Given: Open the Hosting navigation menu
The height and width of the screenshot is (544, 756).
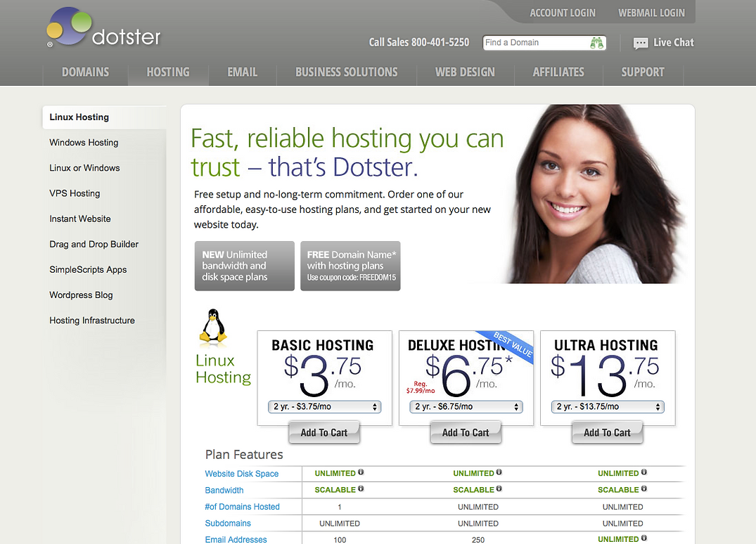Looking at the screenshot, I should [x=168, y=72].
